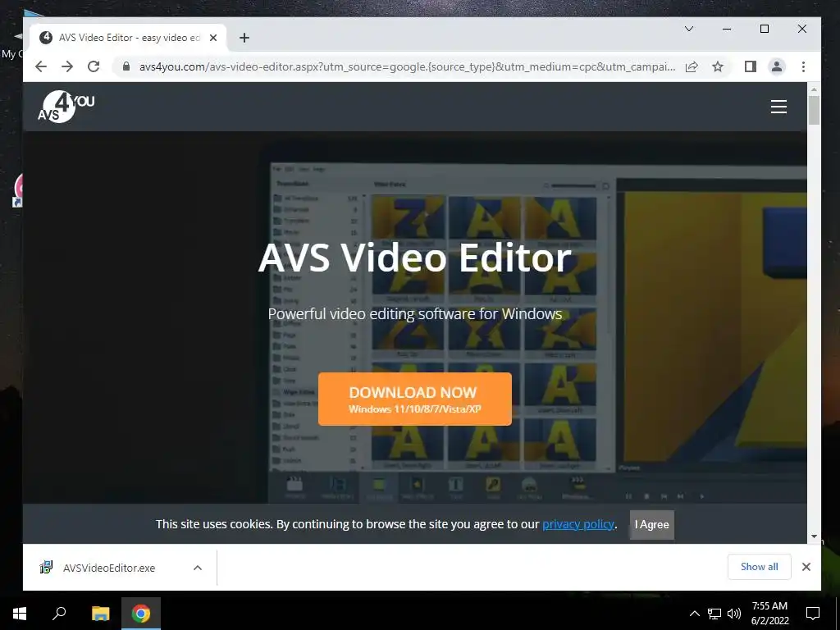Open the Windows notification center
The image size is (840, 630).
[x=813, y=614]
